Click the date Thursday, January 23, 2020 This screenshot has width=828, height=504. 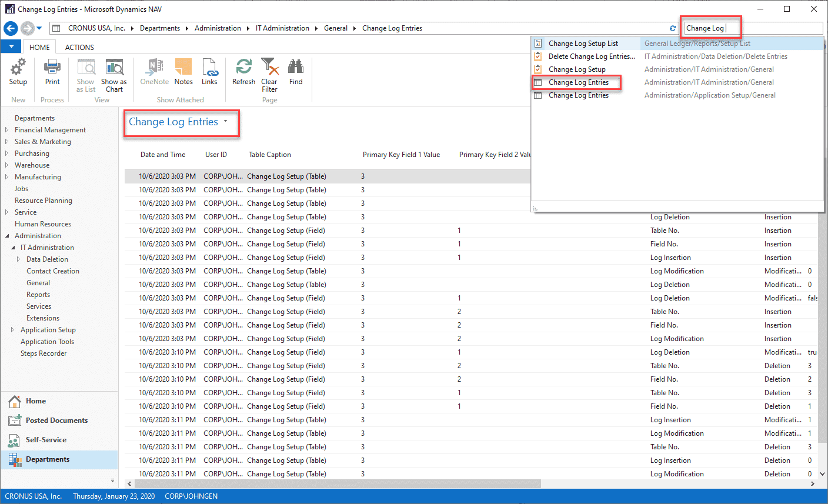114,496
